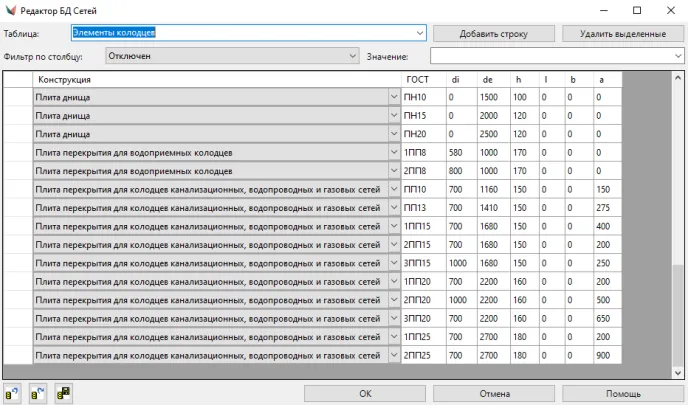The height and width of the screenshot is (405, 688).
Task: Open Конструкция dropdown in 2ПП25 row
Action: click(x=393, y=355)
